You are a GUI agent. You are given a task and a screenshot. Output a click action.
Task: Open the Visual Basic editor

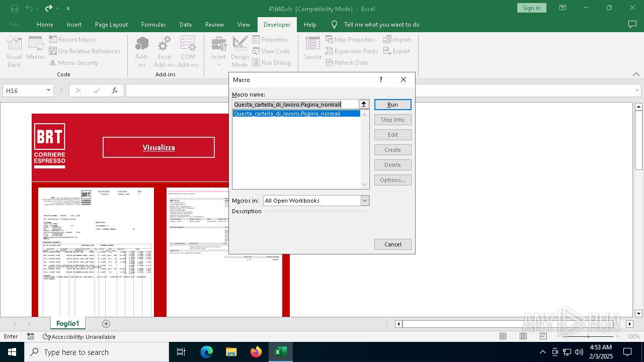pos(14,52)
